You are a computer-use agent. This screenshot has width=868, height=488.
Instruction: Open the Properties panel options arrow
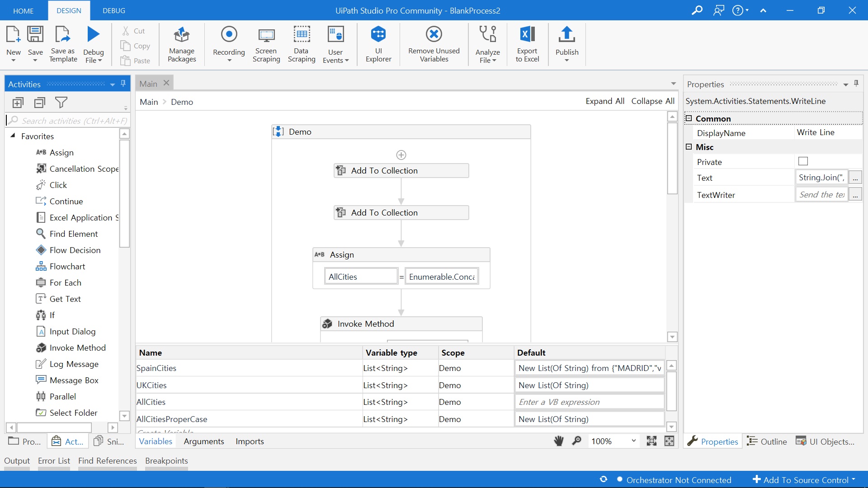pos(846,84)
